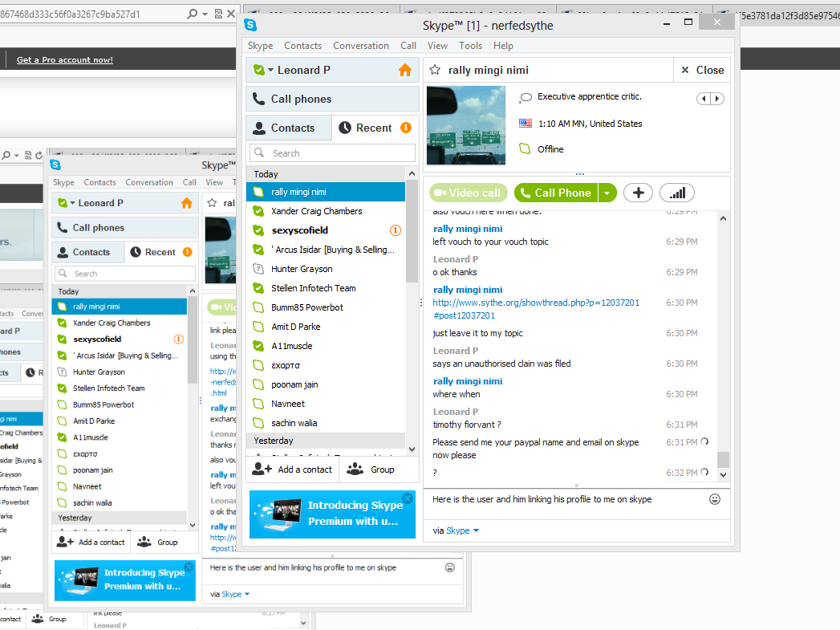Click browser address bar search magnifier icon
This screenshot has height=630, width=840.
pyautogui.click(x=193, y=14)
